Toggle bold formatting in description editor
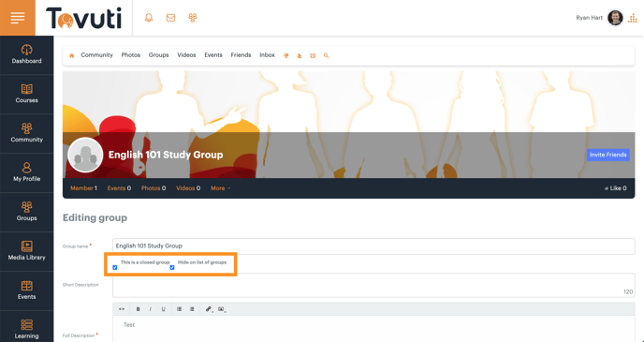Screen dimensions: 644x342 (x=138, y=309)
